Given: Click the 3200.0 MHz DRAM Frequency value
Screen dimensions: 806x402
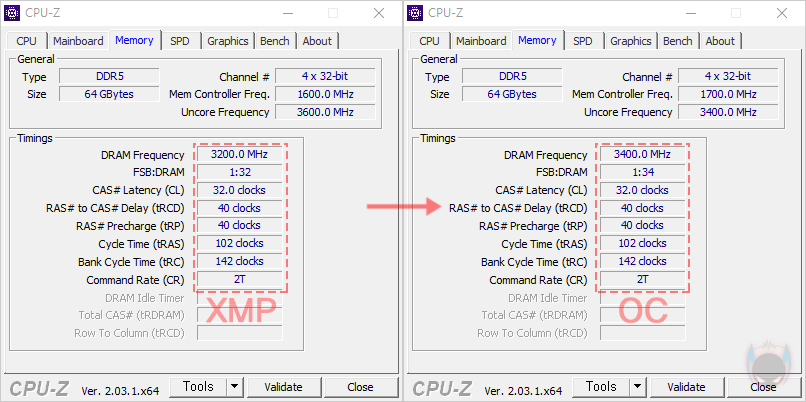Looking at the screenshot, I should click(240, 154).
